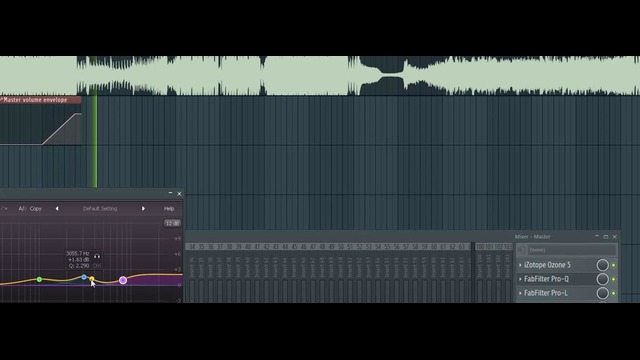Open the FabFilter Pro-L plugin slot

[x=546, y=293]
